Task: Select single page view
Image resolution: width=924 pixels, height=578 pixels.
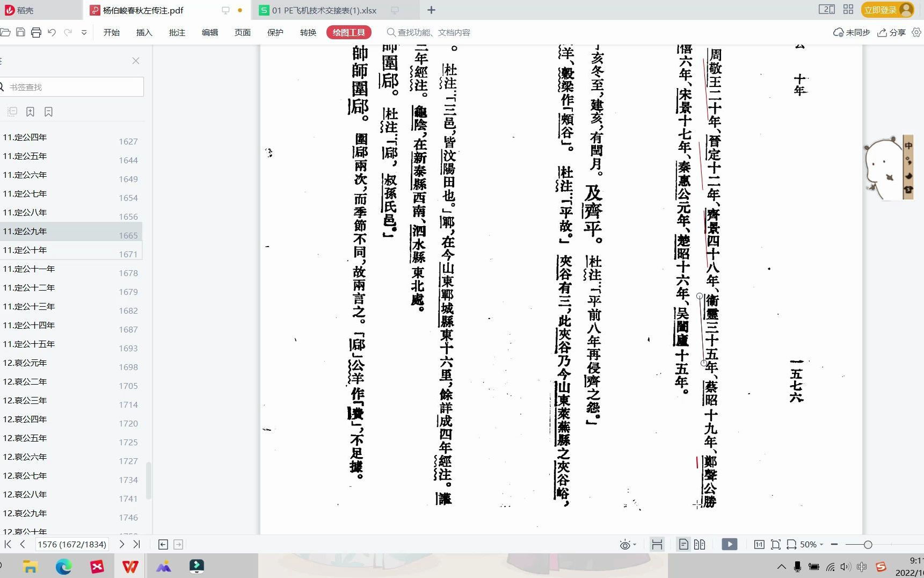Action: coord(683,544)
